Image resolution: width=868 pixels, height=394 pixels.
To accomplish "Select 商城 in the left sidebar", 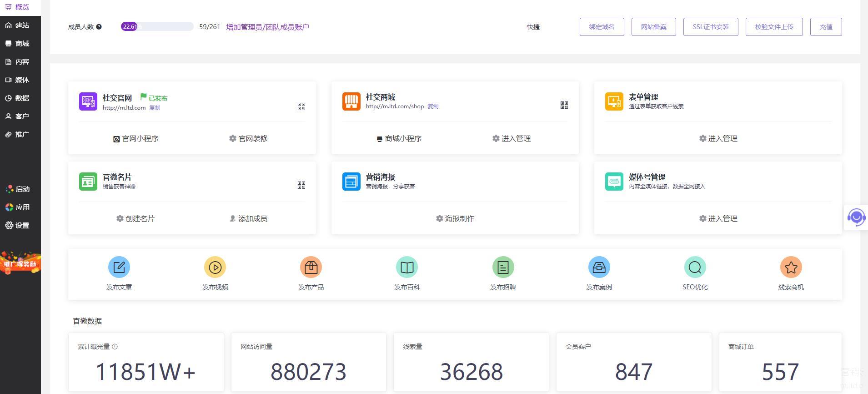I will click(x=20, y=44).
